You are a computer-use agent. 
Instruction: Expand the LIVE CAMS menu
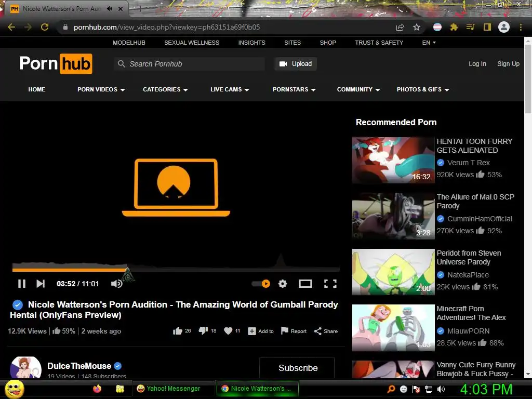pyautogui.click(x=230, y=89)
